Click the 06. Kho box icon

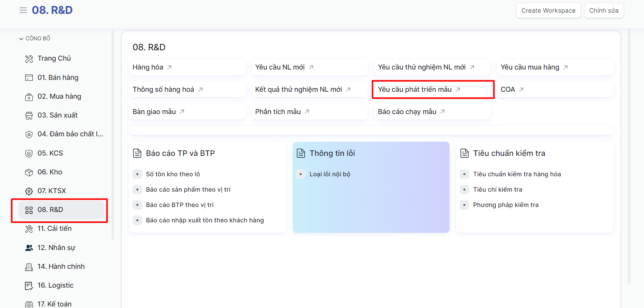[x=29, y=172]
